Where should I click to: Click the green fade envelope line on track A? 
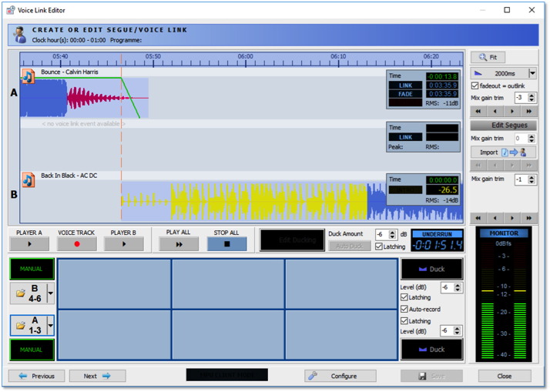130,98
